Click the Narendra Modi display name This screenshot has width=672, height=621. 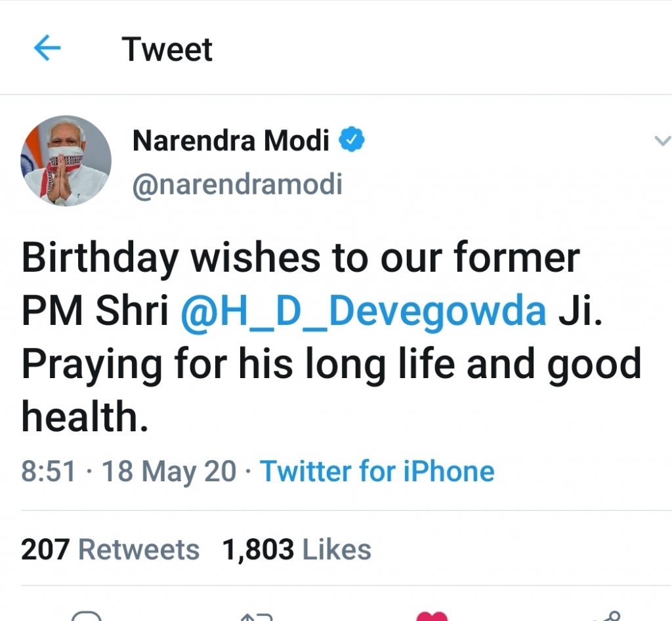[x=231, y=140]
